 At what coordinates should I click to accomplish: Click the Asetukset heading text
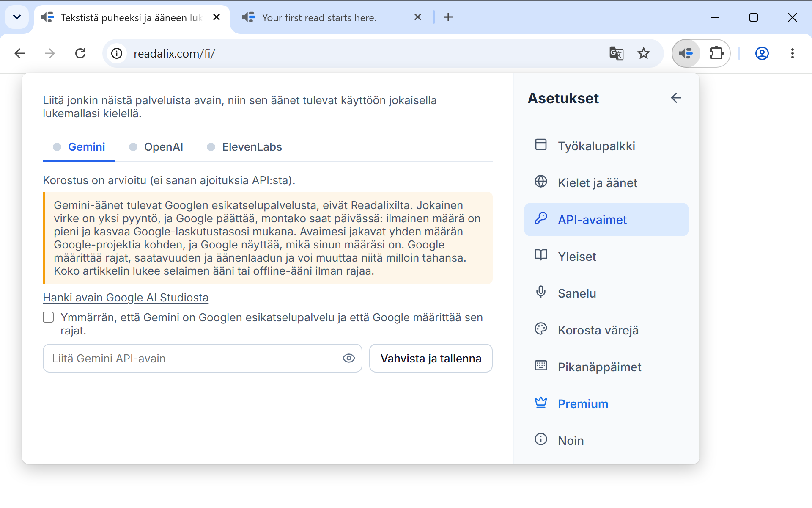563,98
